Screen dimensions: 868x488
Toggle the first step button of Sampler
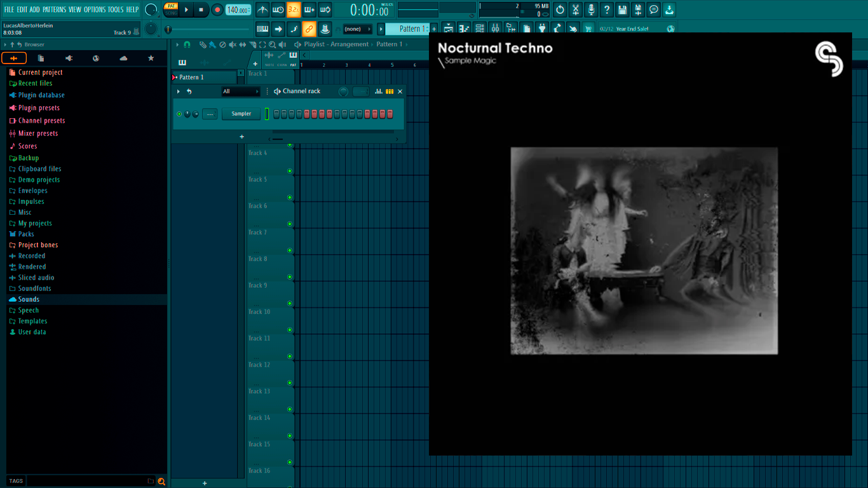click(x=276, y=114)
